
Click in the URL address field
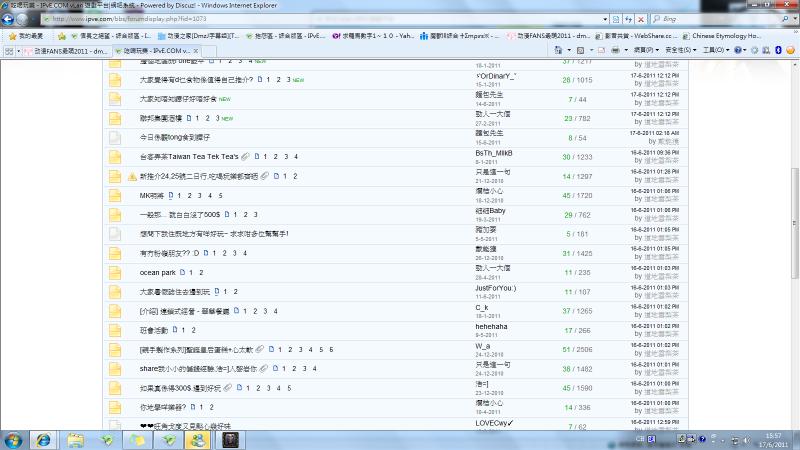coord(321,19)
